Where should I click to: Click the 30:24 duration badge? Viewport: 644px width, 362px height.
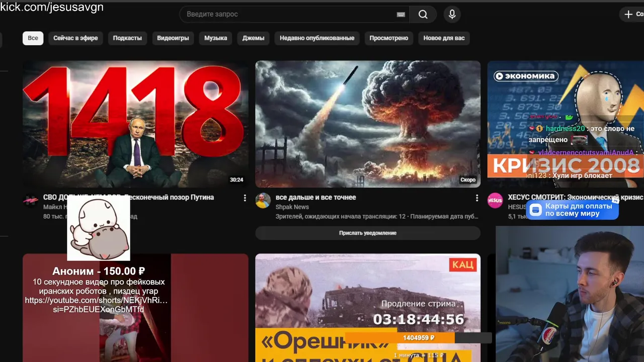coord(236,180)
